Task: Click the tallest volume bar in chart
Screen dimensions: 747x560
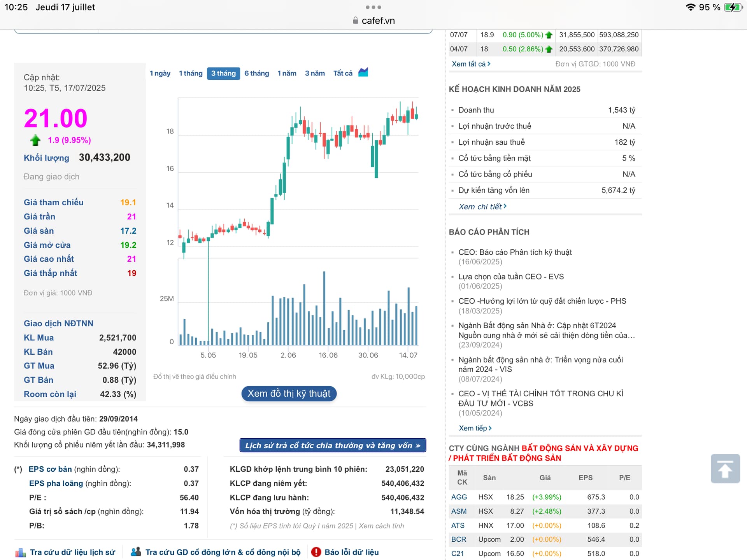Action: tap(324, 308)
